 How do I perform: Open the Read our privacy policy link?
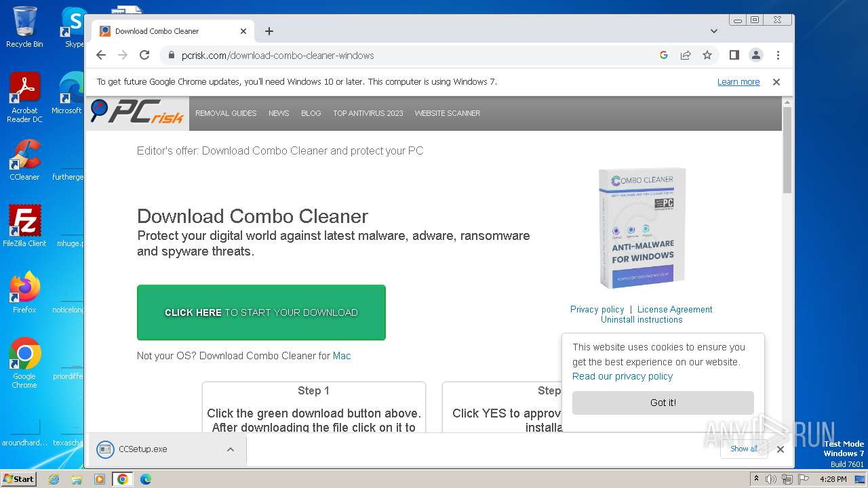click(x=623, y=376)
